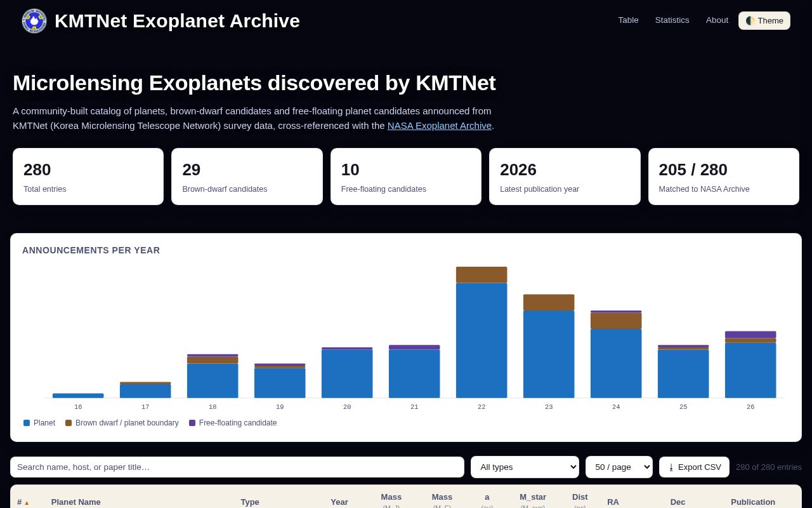Click the blue planet bar for year 23
This screenshot has height=508, width=812.
pos(549,354)
